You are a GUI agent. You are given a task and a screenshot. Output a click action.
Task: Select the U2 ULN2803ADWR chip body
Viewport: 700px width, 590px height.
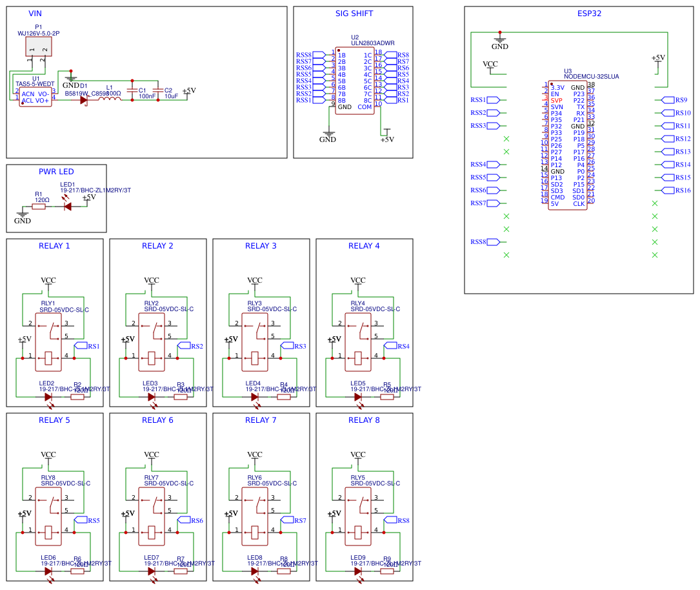[355, 81]
